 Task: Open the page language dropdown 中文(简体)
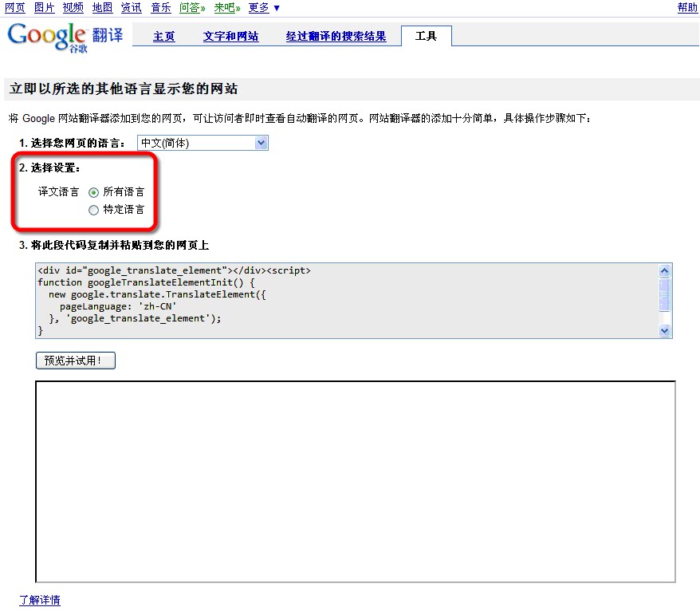(x=203, y=143)
